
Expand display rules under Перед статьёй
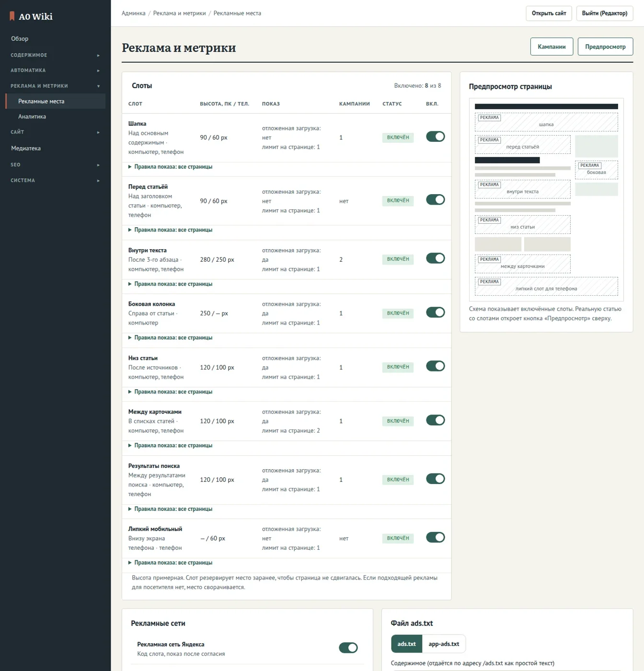point(170,230)
